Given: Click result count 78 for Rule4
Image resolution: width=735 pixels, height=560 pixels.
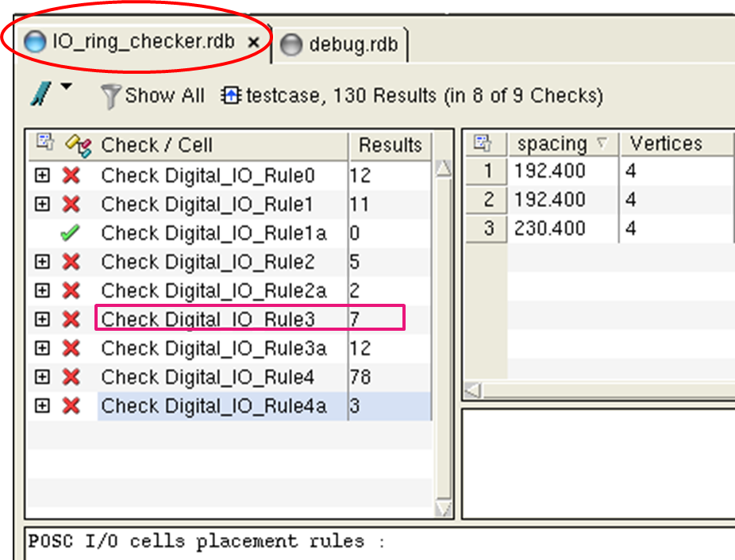Looking at the screenshot, I should [360, 378].
